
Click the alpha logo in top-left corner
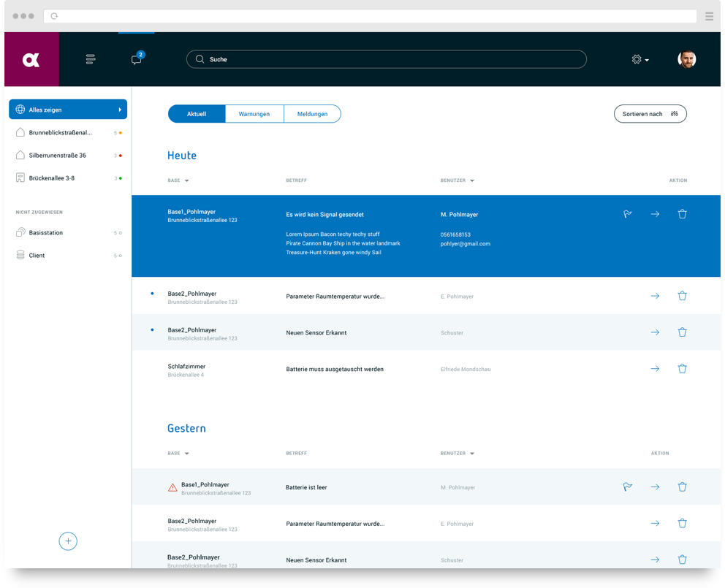click(x=31, y=60)
